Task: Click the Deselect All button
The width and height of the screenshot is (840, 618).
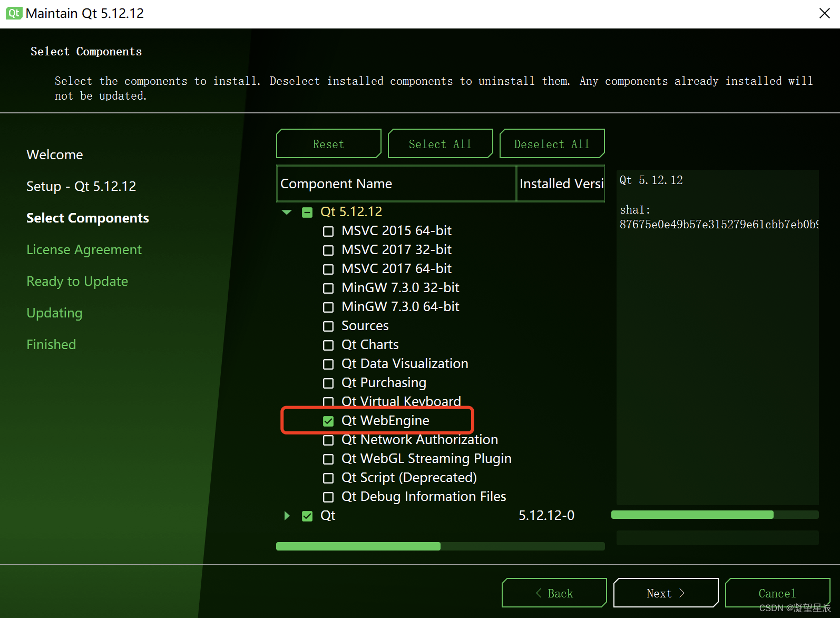Action: click(x=552, y=143)
